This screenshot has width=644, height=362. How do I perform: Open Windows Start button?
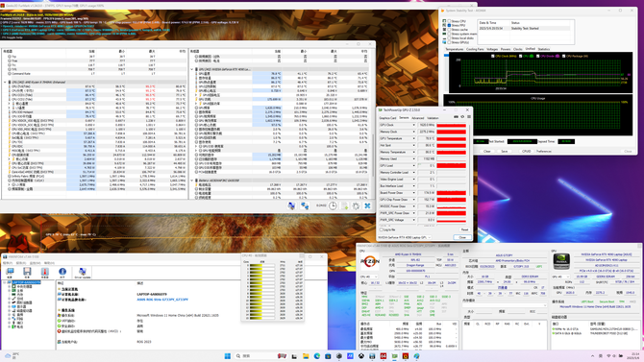tap(227, 356)
